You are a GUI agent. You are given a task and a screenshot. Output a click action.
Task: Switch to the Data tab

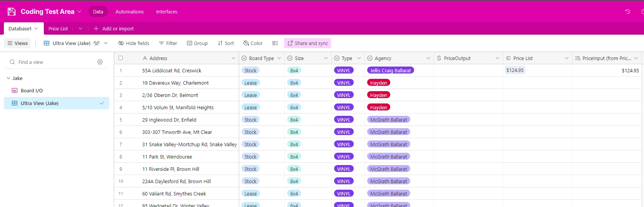(x=98, y=12)
